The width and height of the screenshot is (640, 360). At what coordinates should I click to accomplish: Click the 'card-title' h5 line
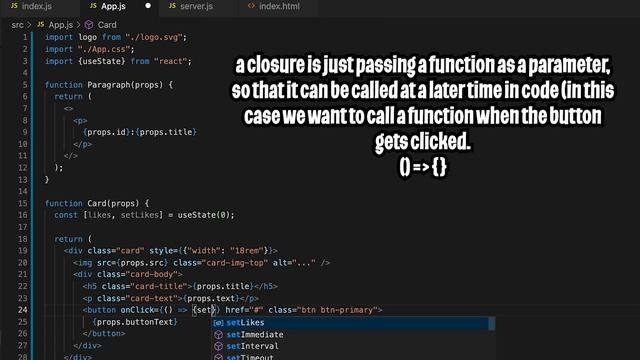pyautogui.click(x=180, y=286)
